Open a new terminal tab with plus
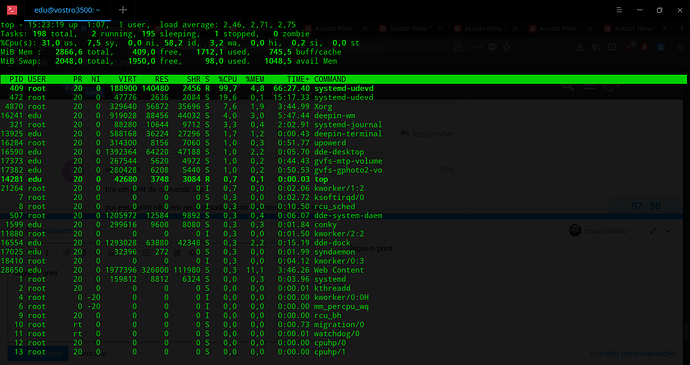This screenshot has height=365, width=690. [123, 10]
